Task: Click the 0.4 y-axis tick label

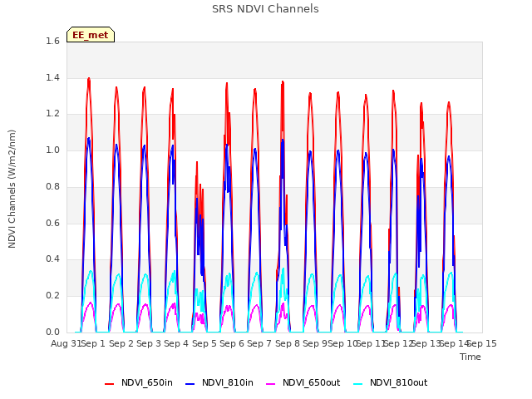Action: point(52,259)
